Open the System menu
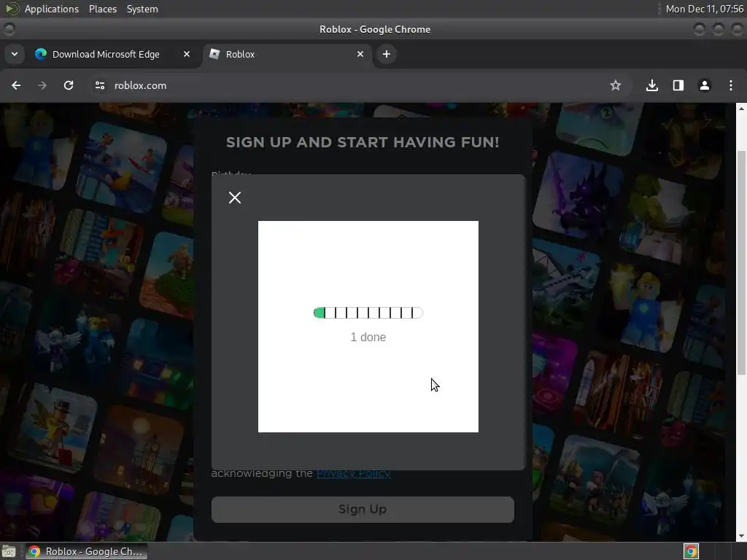The height and width of the screenshot is (560, 747). click(142, 9)
